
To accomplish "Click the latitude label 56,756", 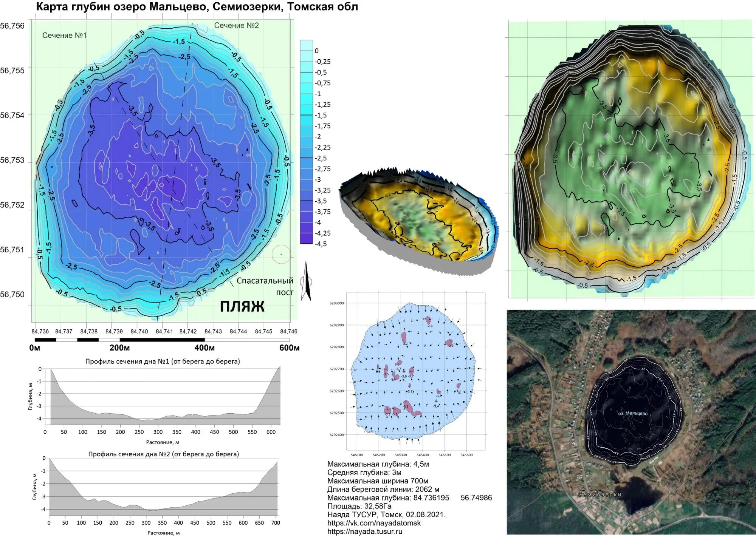I will (12, 26).
